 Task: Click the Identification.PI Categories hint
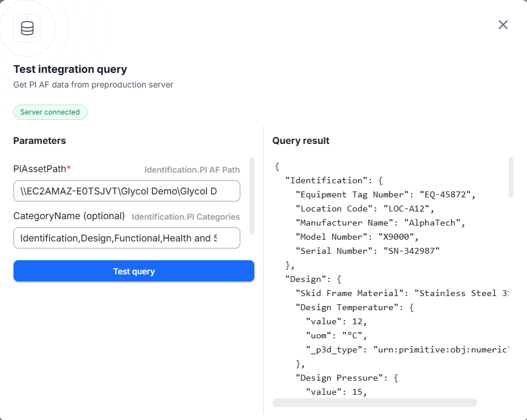[x=186, y=217]
